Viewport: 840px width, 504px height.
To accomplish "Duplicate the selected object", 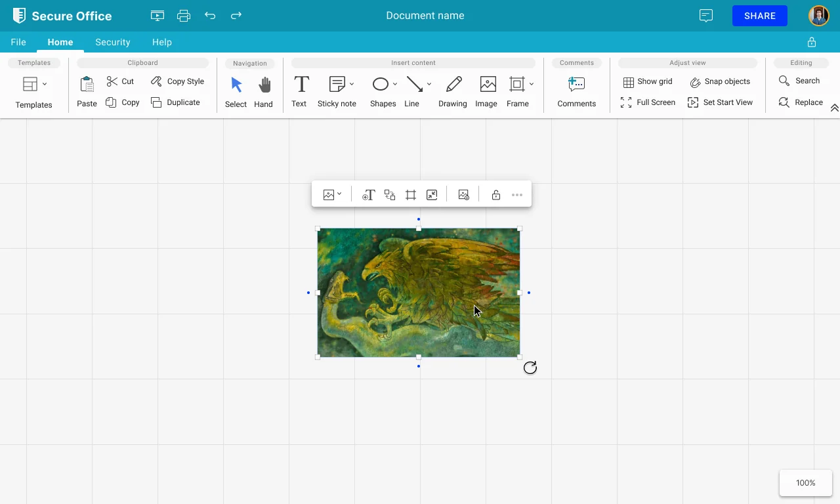I will [175, 102].
